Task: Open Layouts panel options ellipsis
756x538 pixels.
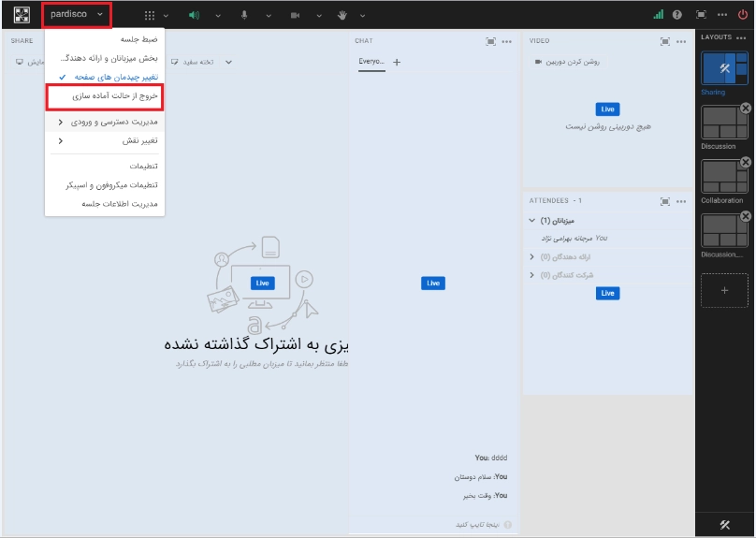Action: click(x=741, y=37)
